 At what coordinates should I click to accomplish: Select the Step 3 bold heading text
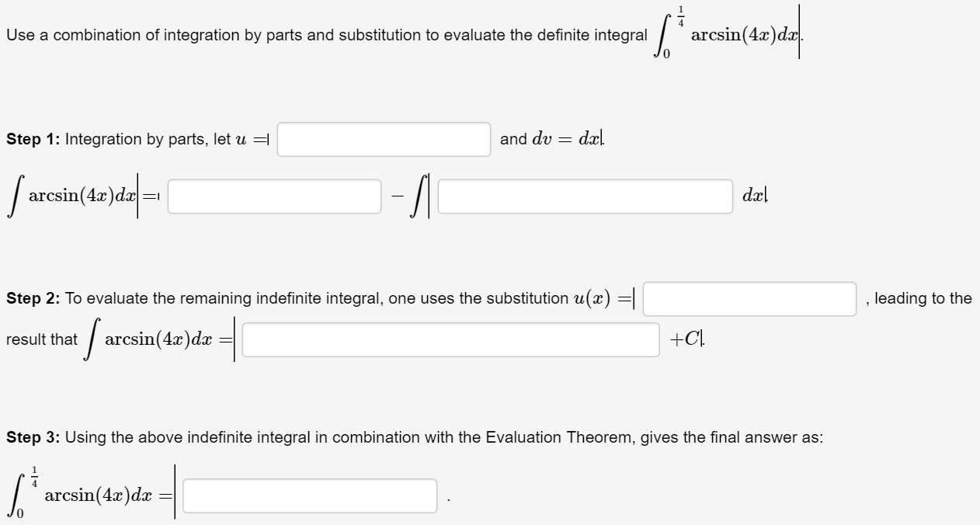click(x=31, y=437)
